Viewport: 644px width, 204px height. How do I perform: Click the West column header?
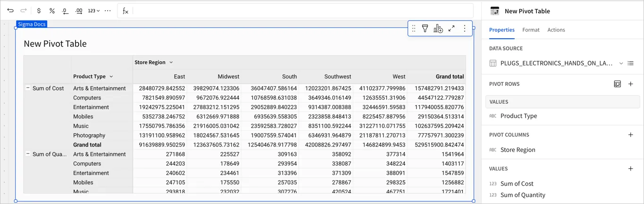click(x=399, y=76)
